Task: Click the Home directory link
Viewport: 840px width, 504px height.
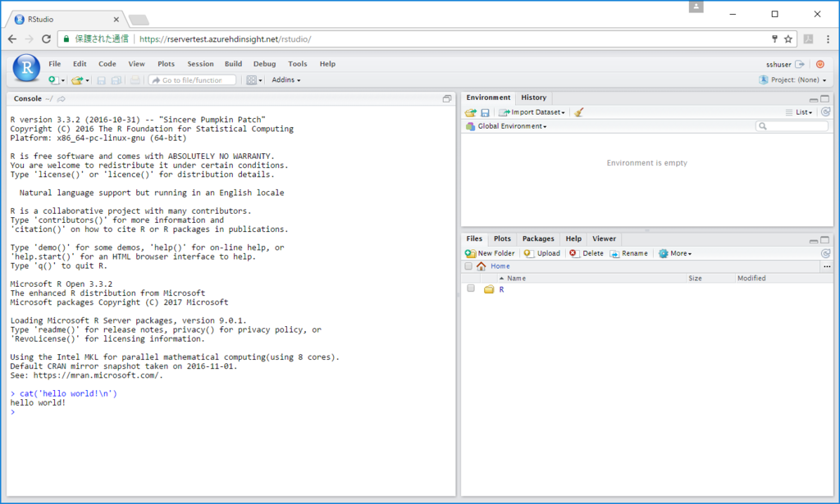Action: pos(500,266)
